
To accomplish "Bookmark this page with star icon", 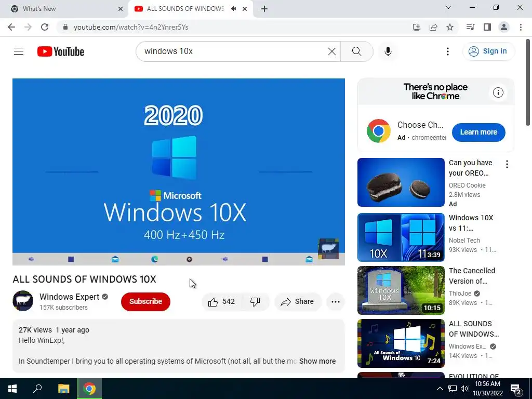I will (450, 27).
